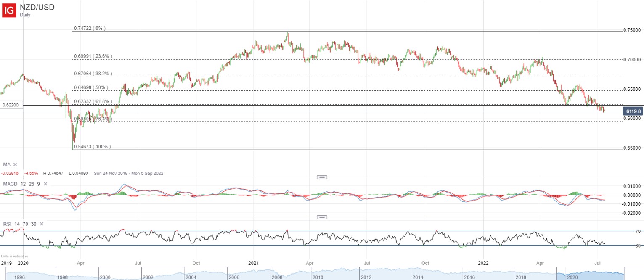Viewport: 644px width, 280px height.
Task: Close the RSI indicator panel
Action: coord(42,224)
